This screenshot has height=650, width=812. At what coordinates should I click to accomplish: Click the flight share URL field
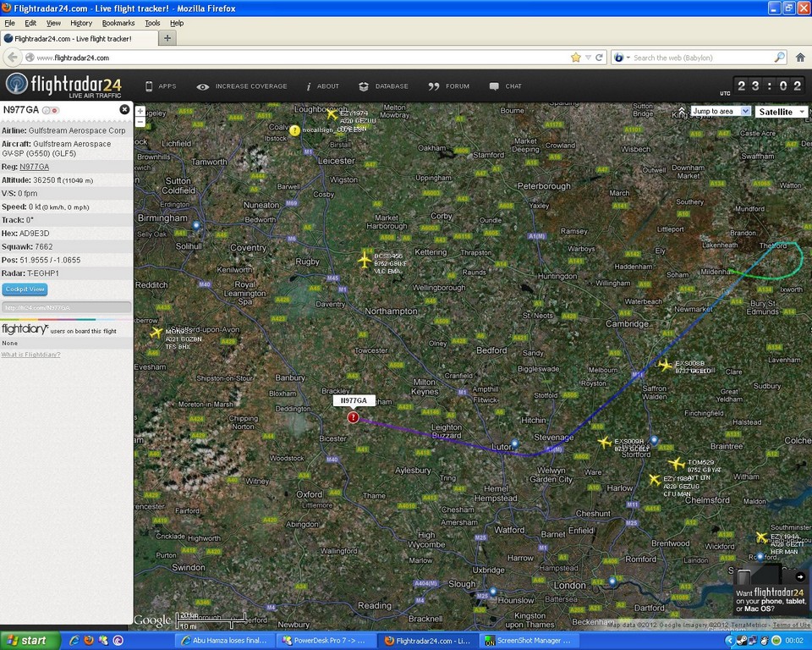[x=66, y=308]
